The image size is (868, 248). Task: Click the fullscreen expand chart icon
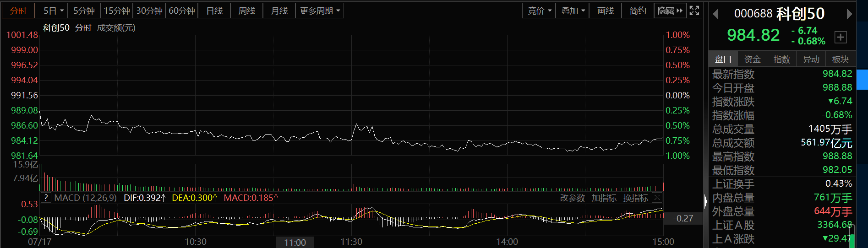[694, 11]
